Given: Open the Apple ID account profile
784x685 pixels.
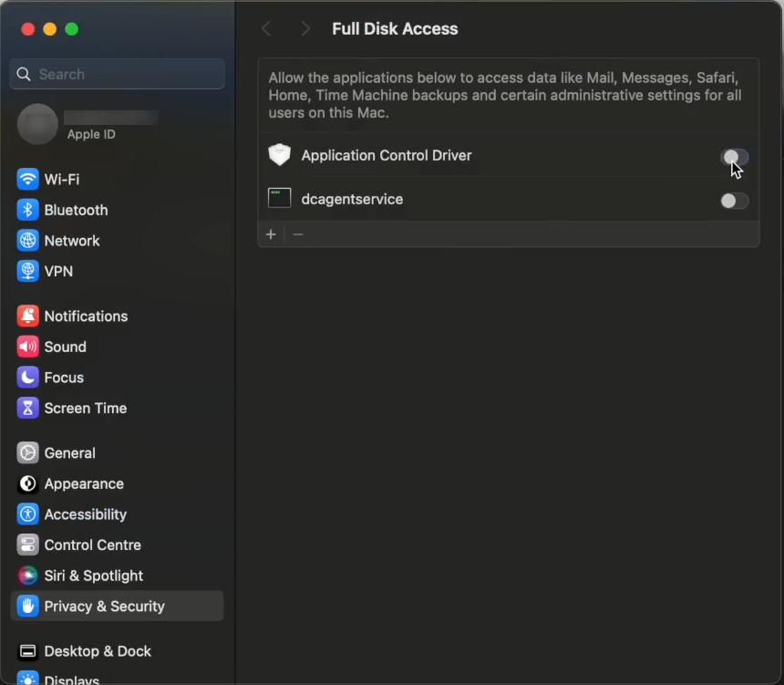Looking at the screenshot, I should (87, 124).
